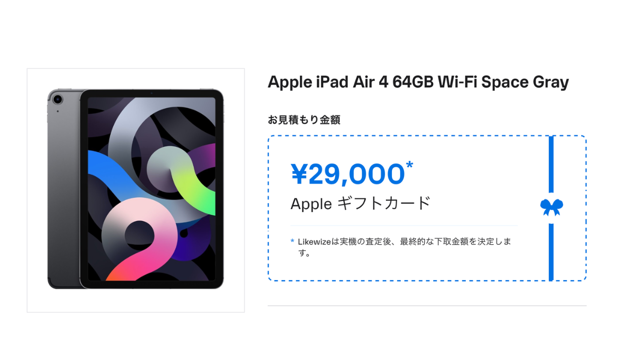Click the front camera dot atop the iPad screen

[x=151, y=93]
